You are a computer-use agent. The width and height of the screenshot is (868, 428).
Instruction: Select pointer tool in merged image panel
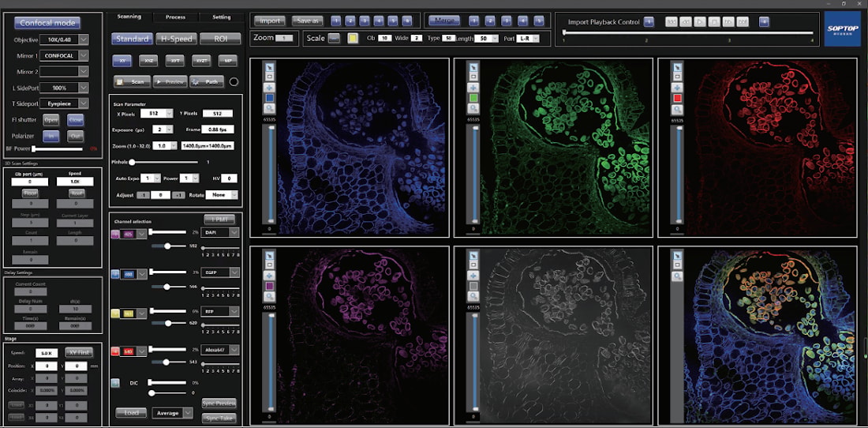pos(676,255)
